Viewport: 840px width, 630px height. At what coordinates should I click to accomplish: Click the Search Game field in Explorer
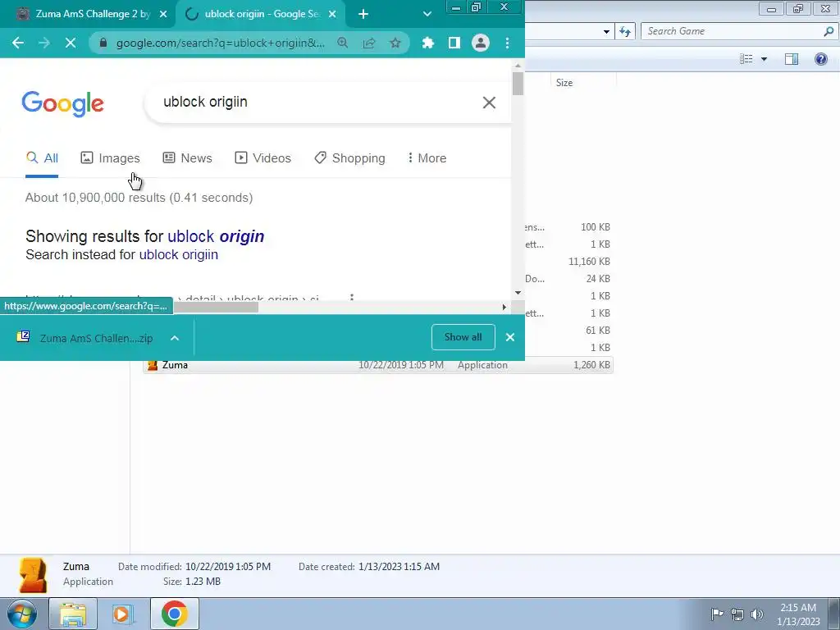[731, 31]
